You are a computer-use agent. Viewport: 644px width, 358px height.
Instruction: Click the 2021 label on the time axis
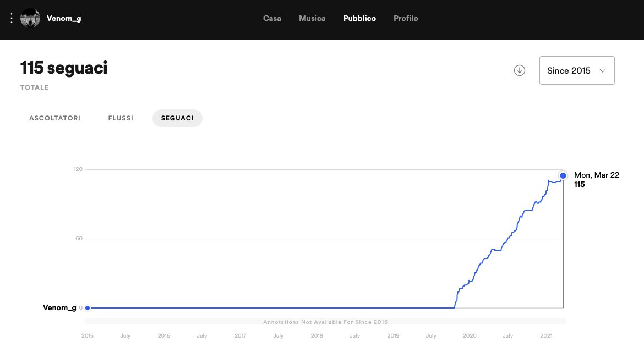click(546, 336)
